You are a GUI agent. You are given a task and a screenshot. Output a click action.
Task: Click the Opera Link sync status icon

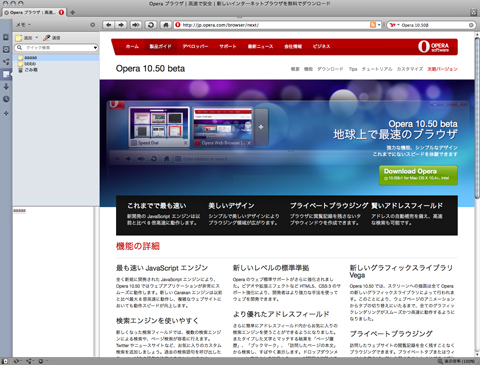pos(16,361)
